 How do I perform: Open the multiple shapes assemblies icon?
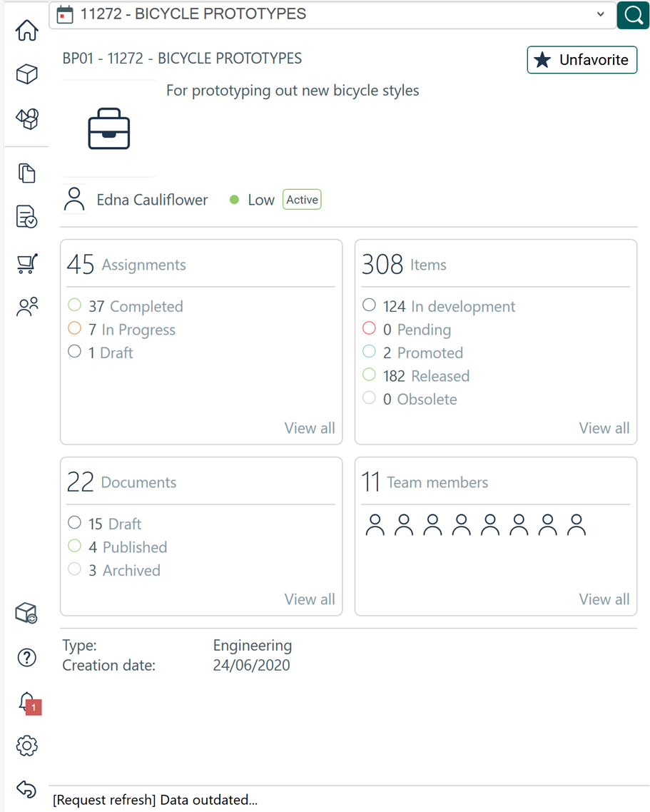pos(27,118)
